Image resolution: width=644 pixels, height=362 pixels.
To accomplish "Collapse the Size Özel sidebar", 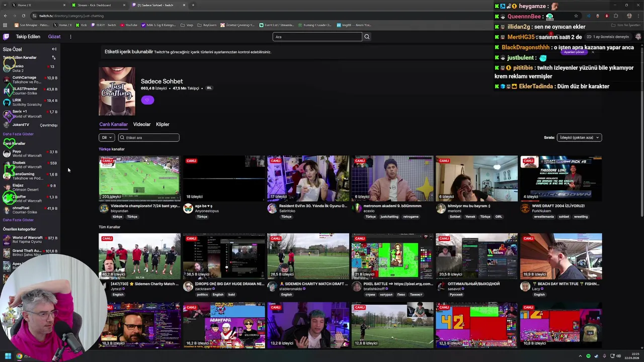I will [54, 49].
